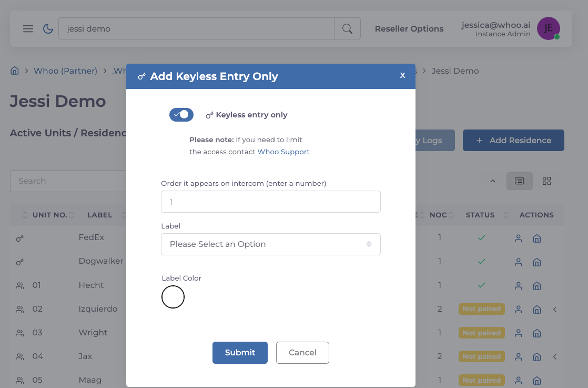Image resolution: width=588 pixels, height=388 pixels.
Task: Submit the keyless entry form
Action: tap(240, 353)
